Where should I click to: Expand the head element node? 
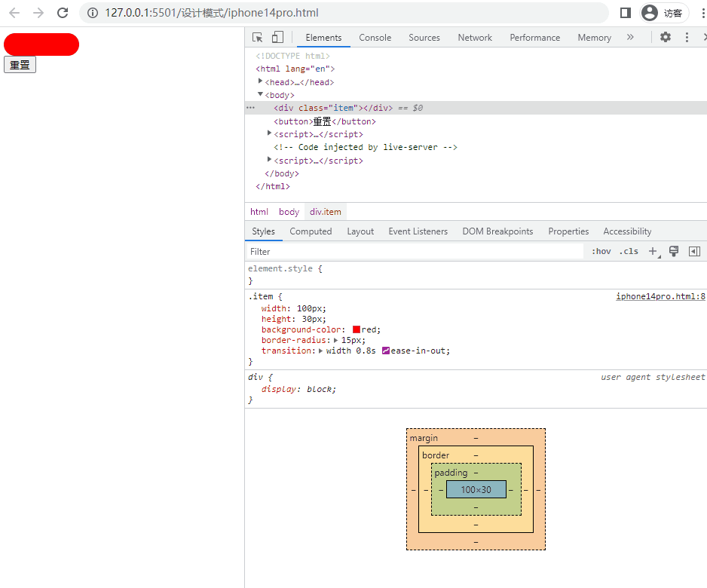pos(260,81)
